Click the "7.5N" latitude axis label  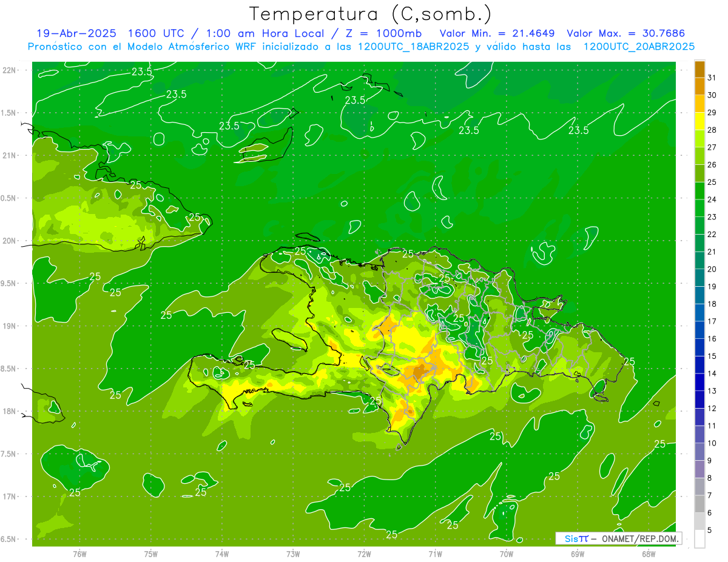pos(9,454)
